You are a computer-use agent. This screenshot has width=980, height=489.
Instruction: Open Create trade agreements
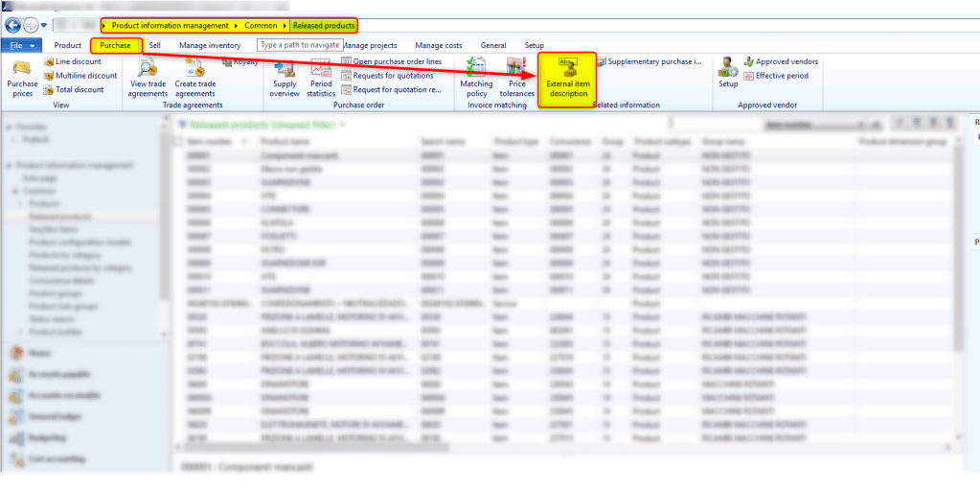(x=194, y=77)
